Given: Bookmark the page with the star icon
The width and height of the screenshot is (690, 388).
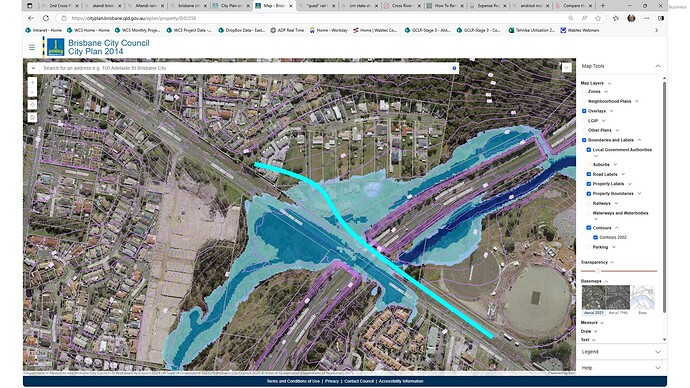Looking at the screenshot, I should coord(598,18).
